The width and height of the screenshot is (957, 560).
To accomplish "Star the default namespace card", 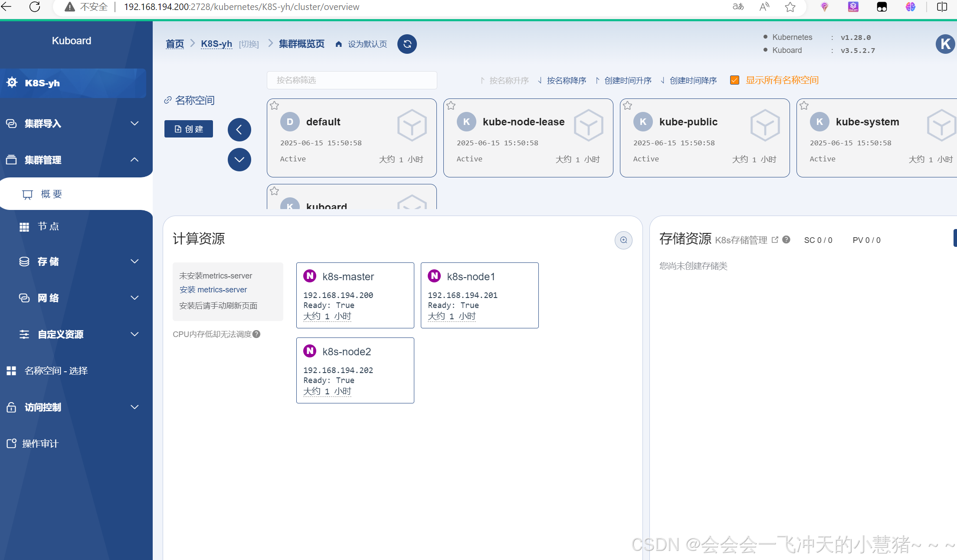I will 274,105.
